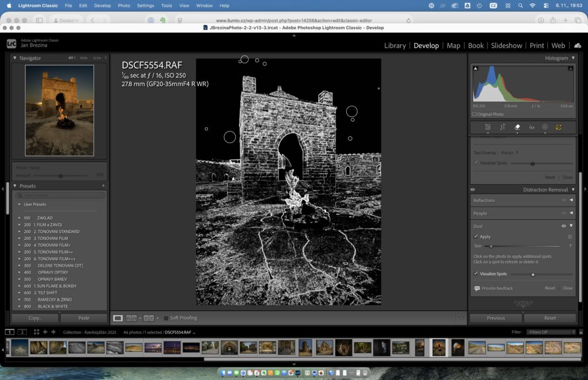The height and width of the screenshot is (380, 588).
Task: Open the Red Eye Correction tool
Action: coord(532,127)
